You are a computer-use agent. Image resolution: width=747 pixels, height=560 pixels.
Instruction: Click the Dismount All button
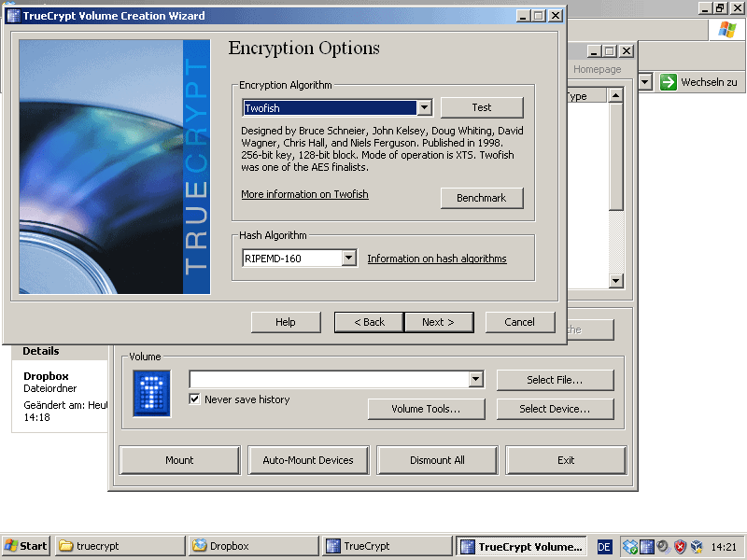pyautogui.click(x=437, y=460)
